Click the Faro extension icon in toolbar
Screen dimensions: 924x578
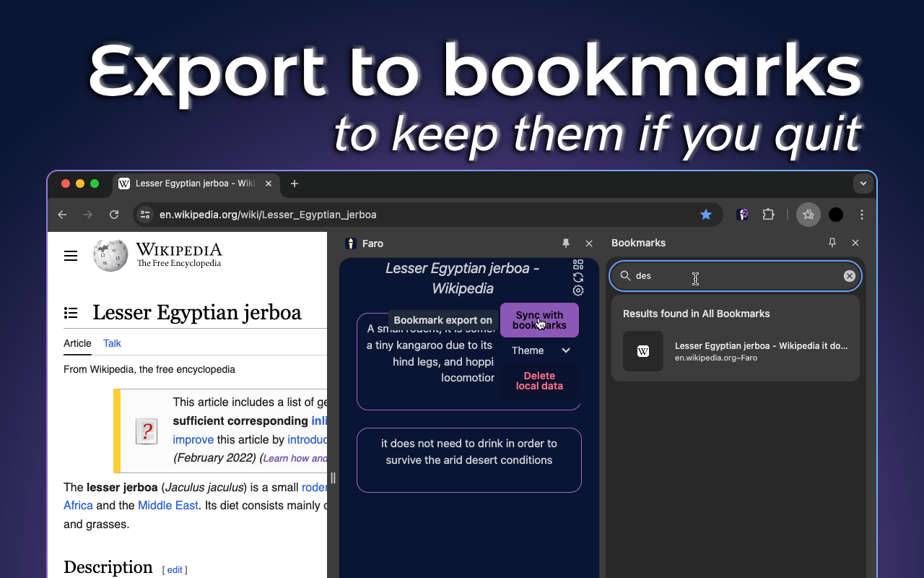point(742,215)
